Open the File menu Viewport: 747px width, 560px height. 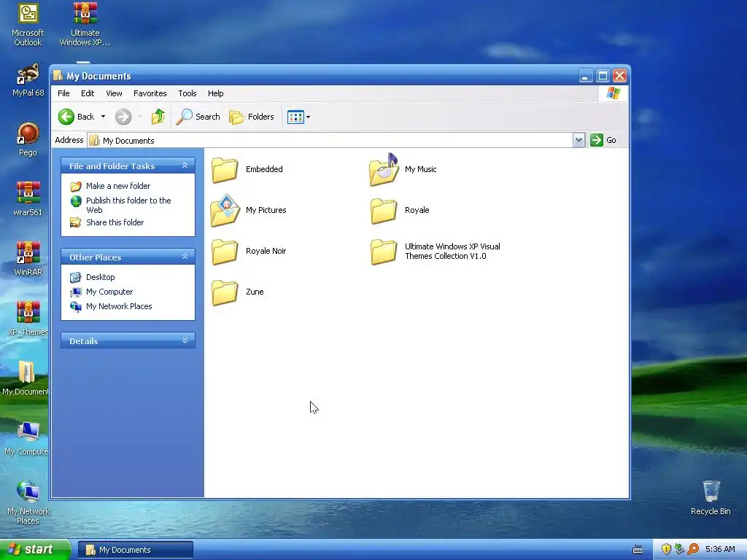(x=63, y=93)
